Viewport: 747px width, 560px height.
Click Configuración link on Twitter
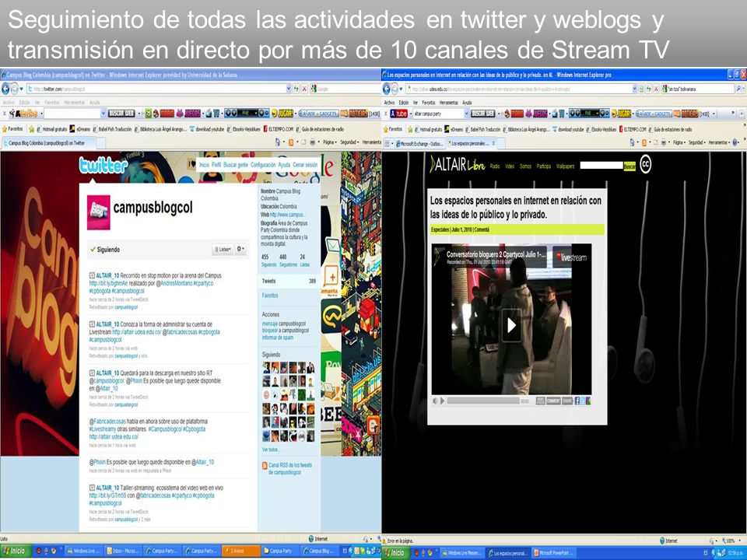click(x=263, y=165)
